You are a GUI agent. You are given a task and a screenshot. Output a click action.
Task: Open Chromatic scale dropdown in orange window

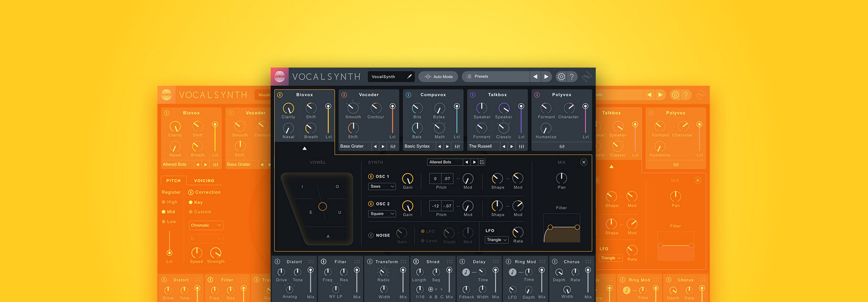tap(206, 225)
